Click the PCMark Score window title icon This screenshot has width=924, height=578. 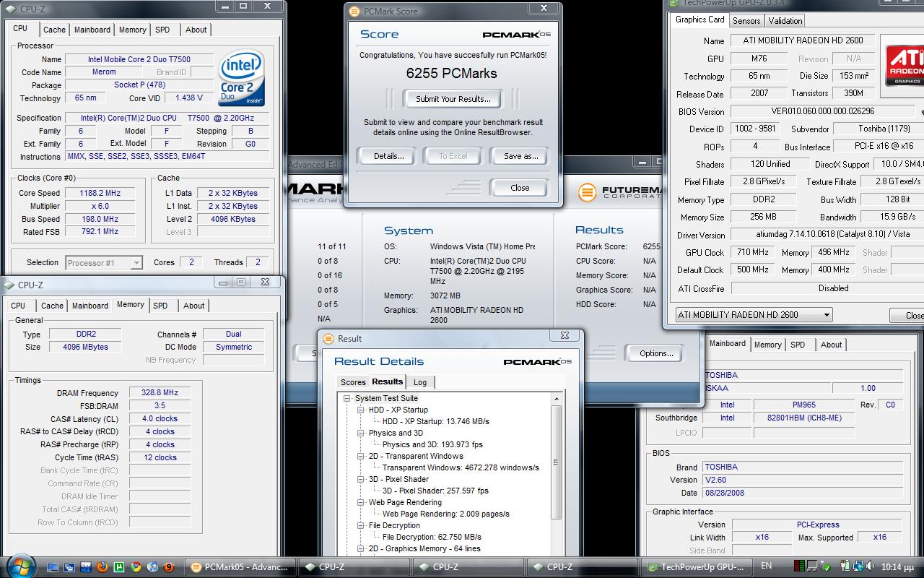coord(354,11)
